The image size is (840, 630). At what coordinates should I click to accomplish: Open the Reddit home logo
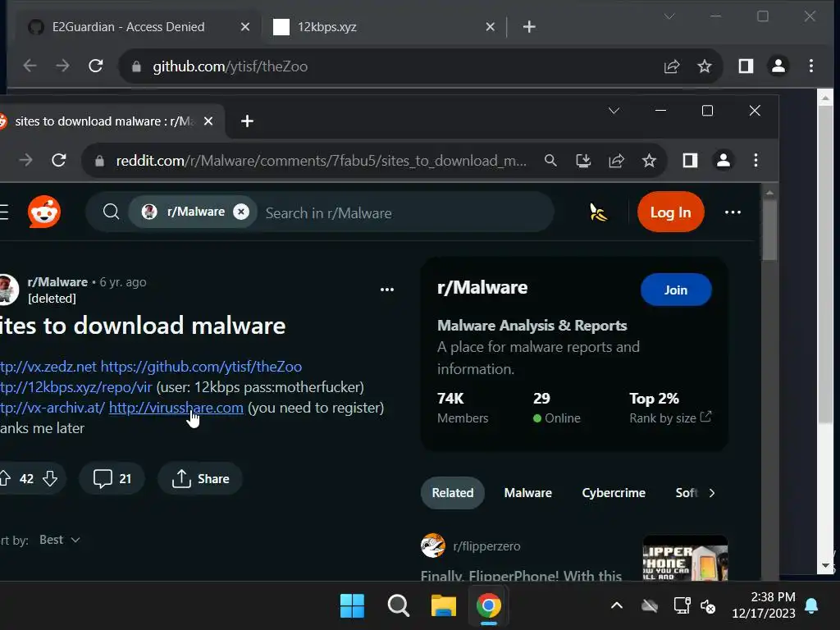[44, 212]
